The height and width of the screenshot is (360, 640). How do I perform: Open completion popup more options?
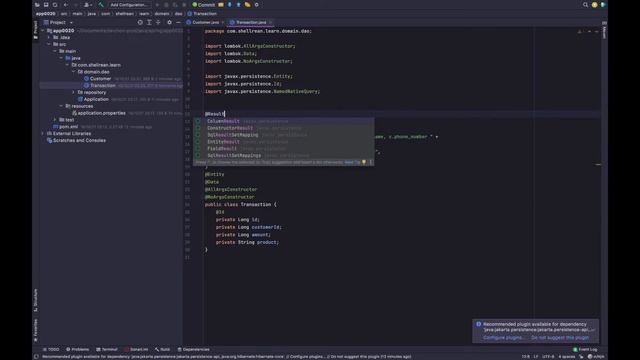[371, 162]
